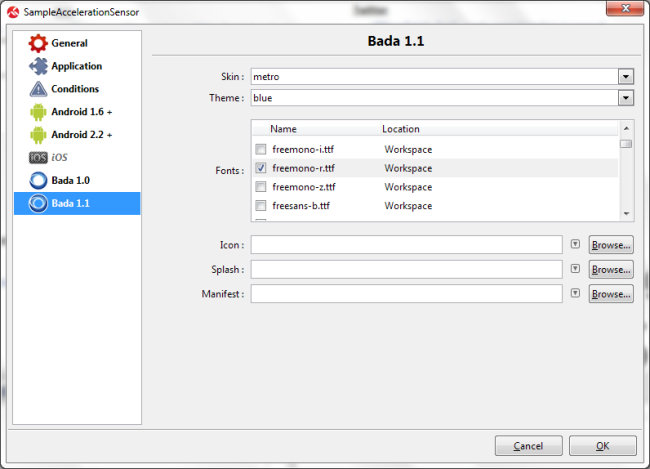Click the Application puzzle piece icon
Viewport: 650px width, 469px height.
tap(38, 66)
